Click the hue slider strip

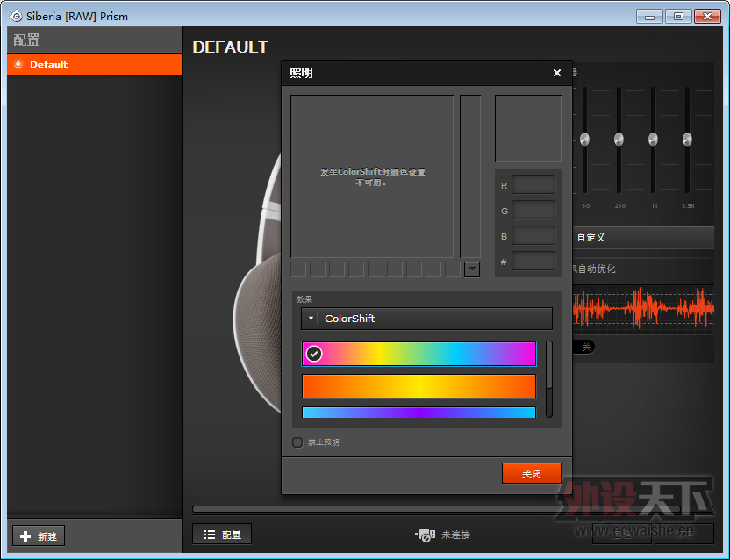[470, 176]
